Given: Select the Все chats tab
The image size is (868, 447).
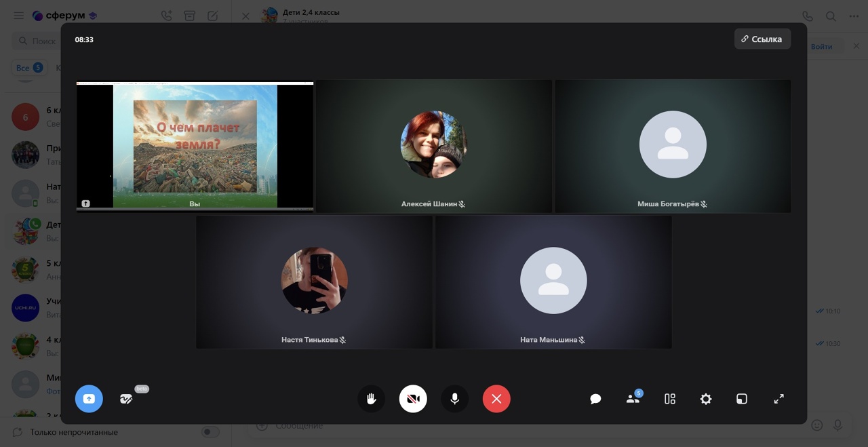Looking at the screenshot, I should (x=29, y=68).
